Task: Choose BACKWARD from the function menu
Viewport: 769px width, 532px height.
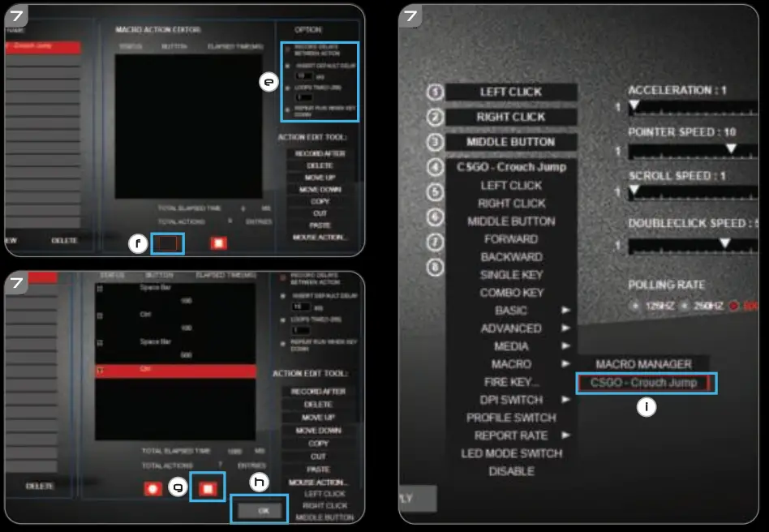Action: click(511, 257)
